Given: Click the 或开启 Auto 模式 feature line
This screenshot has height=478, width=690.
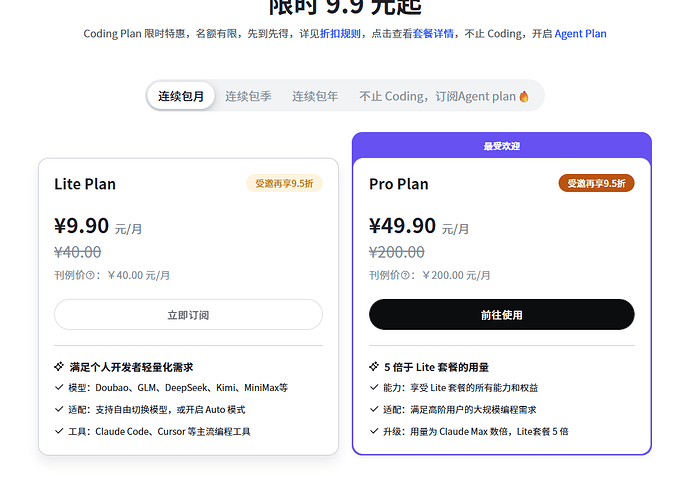Looking at the screenshot, I should [157, 410].
